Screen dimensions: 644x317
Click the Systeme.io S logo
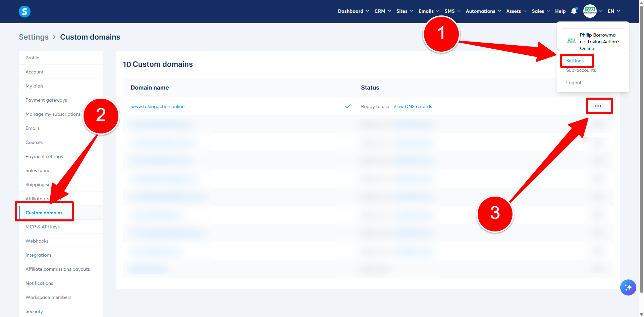click(x=24, y=11)
